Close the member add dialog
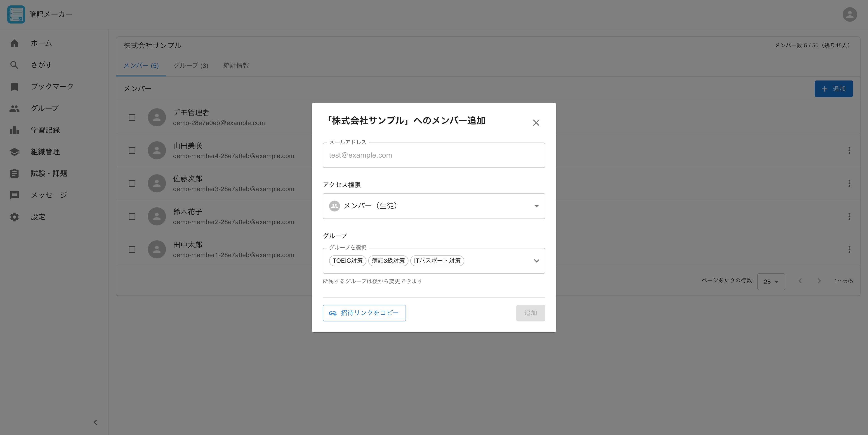The height and width of the screenshot is (435, 868). coord(536,123)
